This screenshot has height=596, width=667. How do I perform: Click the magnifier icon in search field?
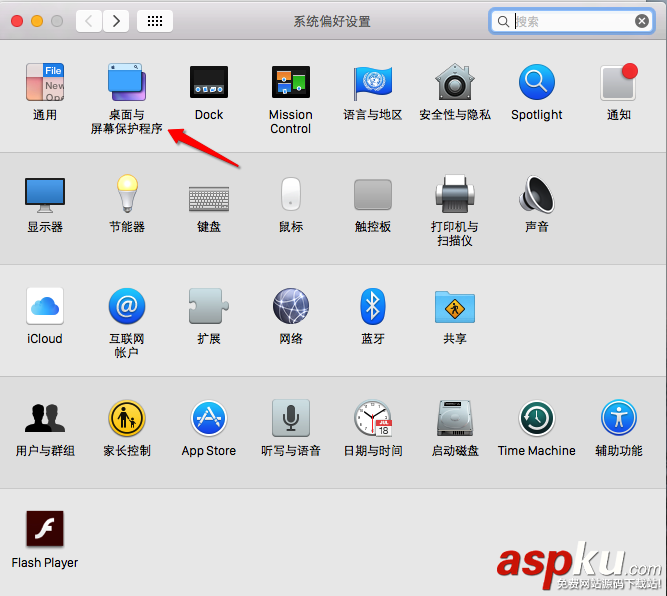tap(503, 21)
